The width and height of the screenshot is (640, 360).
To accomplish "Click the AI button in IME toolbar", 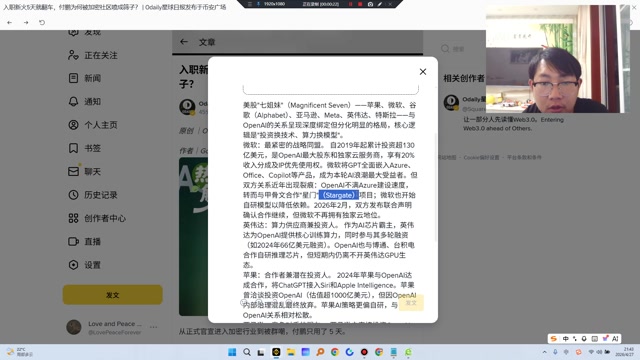I will click(x=615, y=339).
